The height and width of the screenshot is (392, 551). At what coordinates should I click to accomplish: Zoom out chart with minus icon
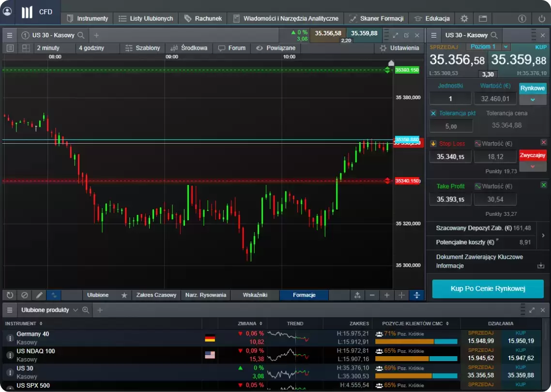point(372,295)
